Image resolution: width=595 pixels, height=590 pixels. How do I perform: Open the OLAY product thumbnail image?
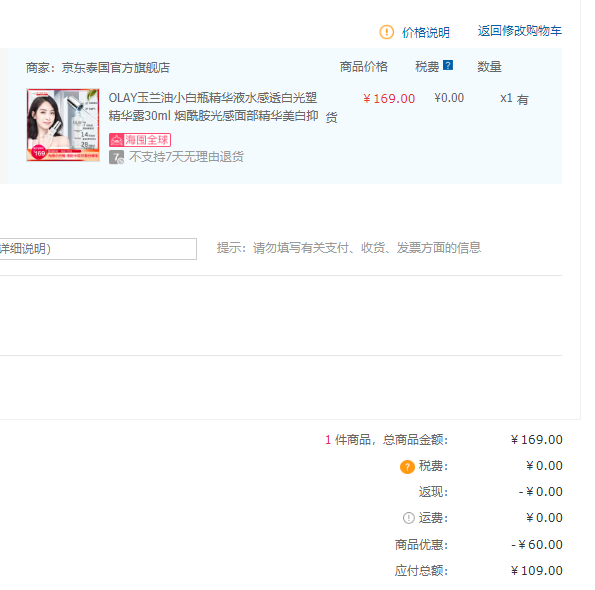pos(63,125)
